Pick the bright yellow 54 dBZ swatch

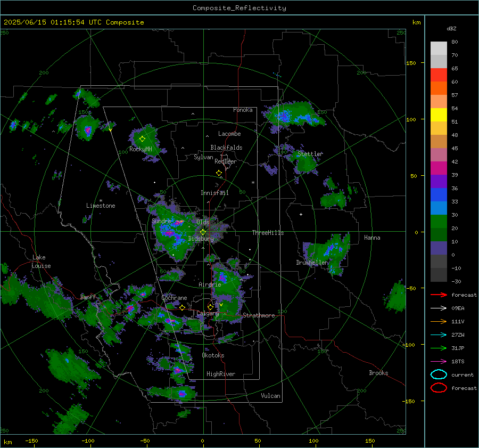[x=439, y=115]
